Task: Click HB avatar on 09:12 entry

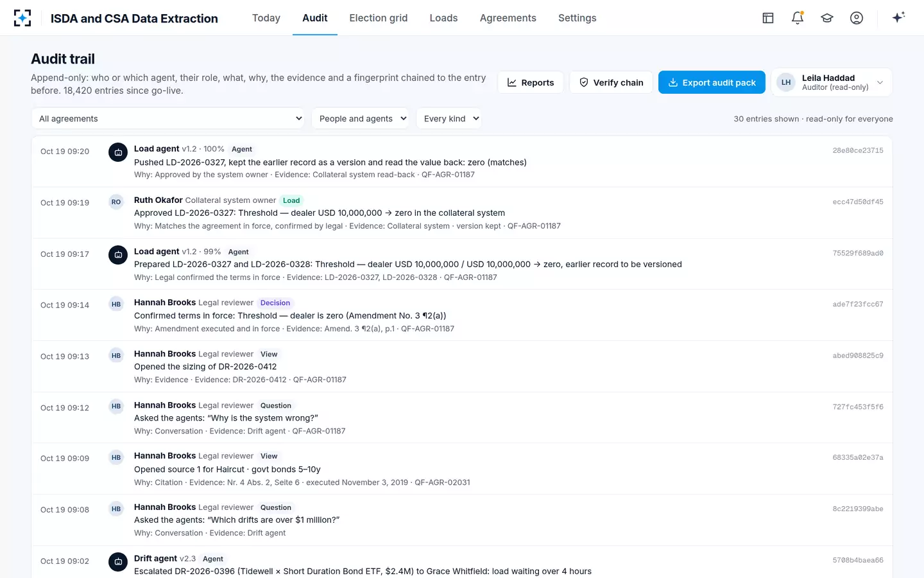Action: (x=116, y=407)
